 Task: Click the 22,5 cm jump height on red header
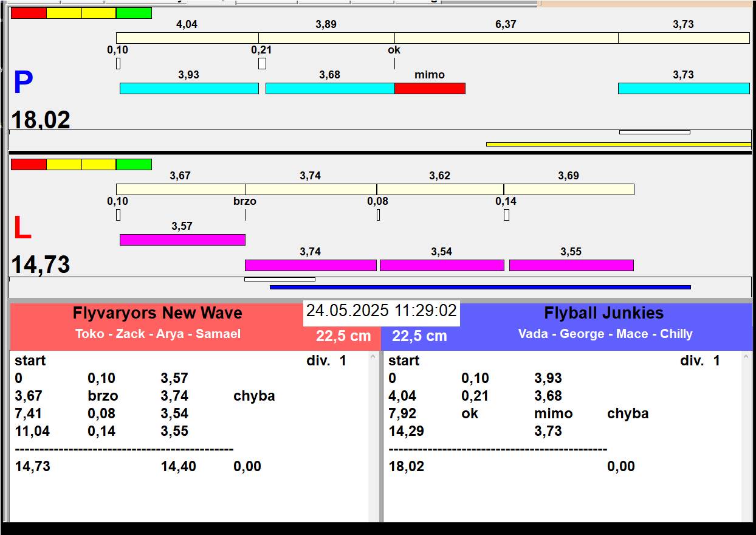[x=343, y=336]
